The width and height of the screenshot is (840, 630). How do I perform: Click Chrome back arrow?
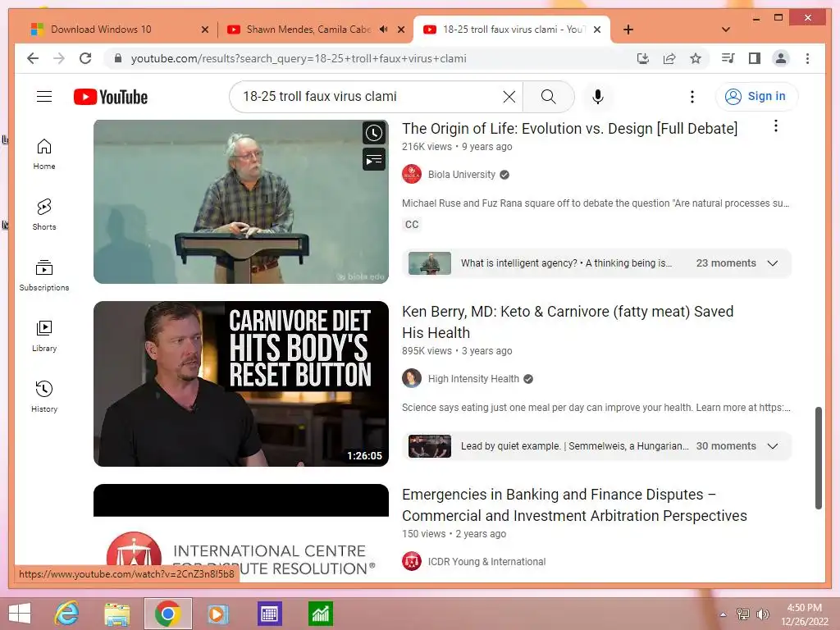[x=33, y=58]
